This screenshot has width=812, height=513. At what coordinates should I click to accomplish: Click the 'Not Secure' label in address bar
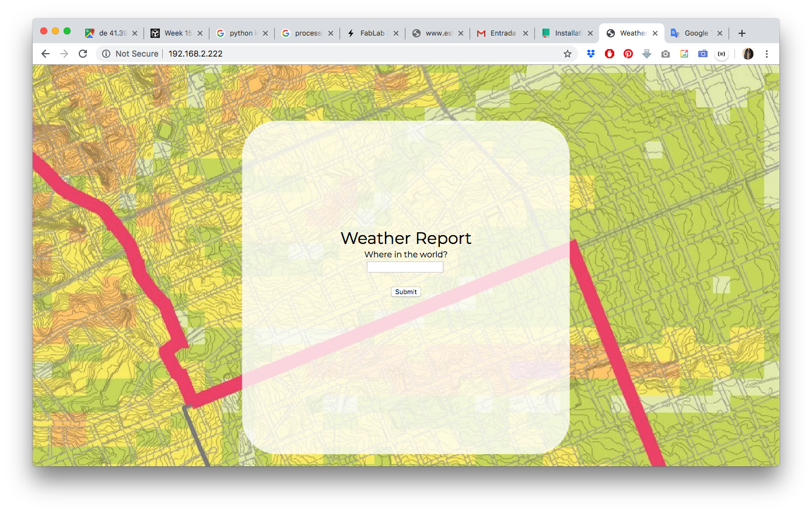click(x=137, y=54)
